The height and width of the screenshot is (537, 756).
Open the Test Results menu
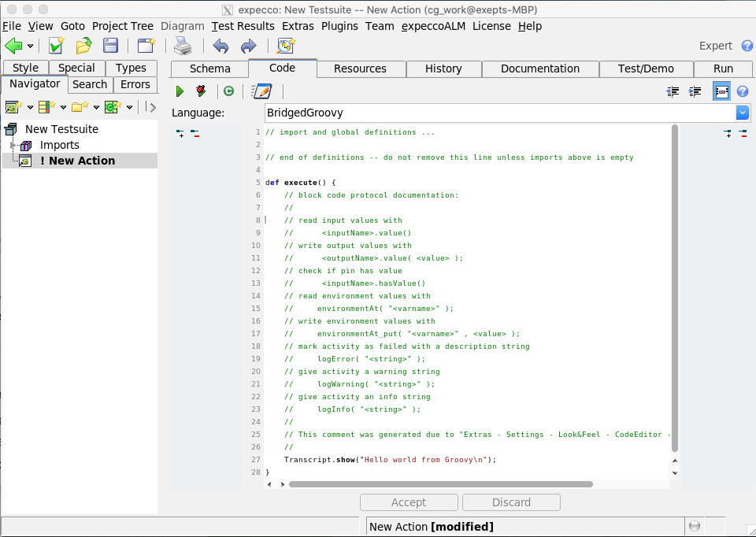[x=243, y=26]
